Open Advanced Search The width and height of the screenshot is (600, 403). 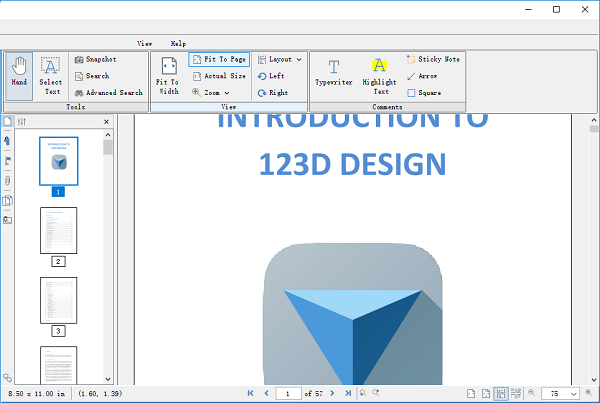tap(109, 93)
